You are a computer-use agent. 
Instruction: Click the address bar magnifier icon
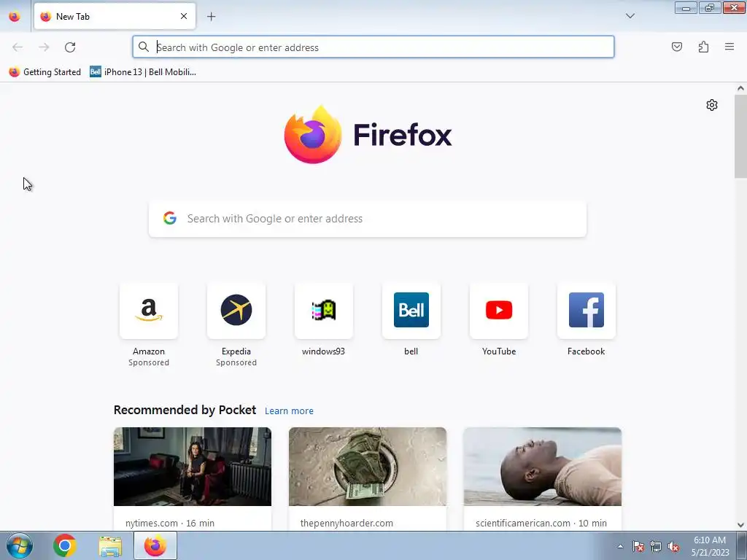144,47
